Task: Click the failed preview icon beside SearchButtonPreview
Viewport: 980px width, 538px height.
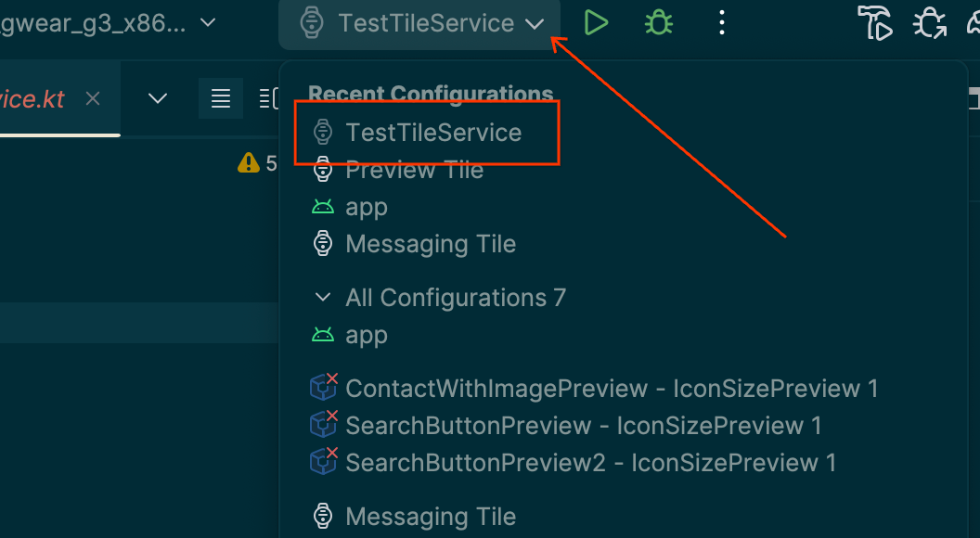Action: [x=322, y=425]
